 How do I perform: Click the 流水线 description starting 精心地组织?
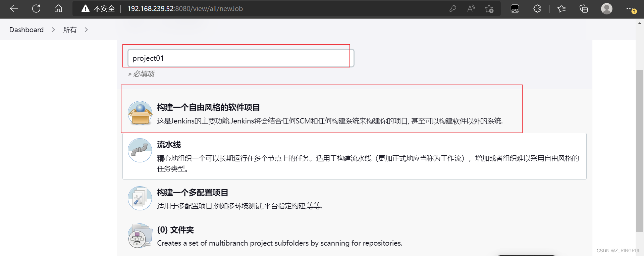click(x=368, y=163)
